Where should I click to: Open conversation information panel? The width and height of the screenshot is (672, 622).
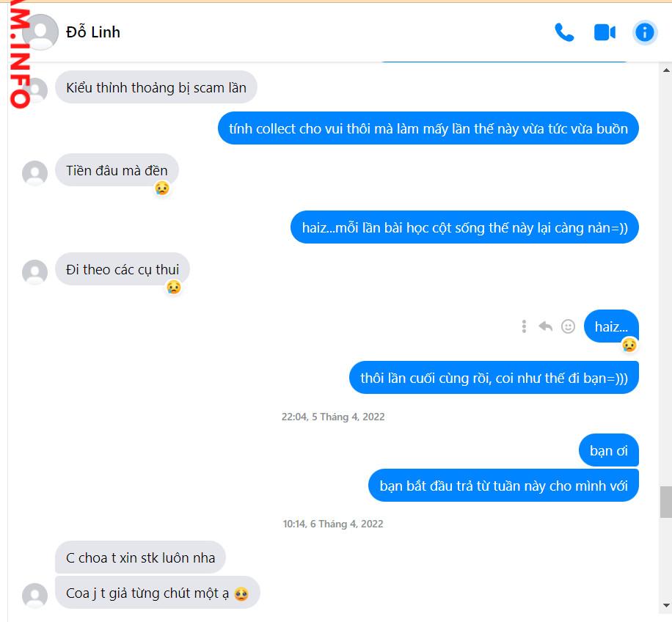[645, 32]
